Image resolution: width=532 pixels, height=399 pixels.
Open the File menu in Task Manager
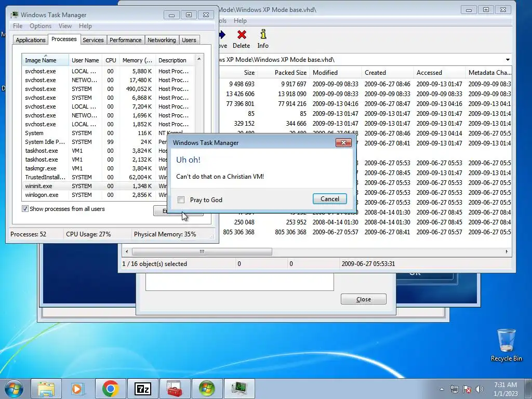tap(18, 26)
